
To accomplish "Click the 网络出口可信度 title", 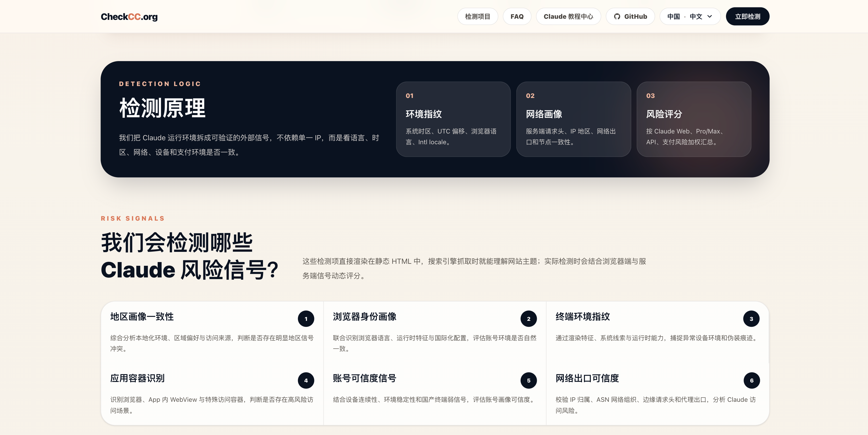I will 587,378.
